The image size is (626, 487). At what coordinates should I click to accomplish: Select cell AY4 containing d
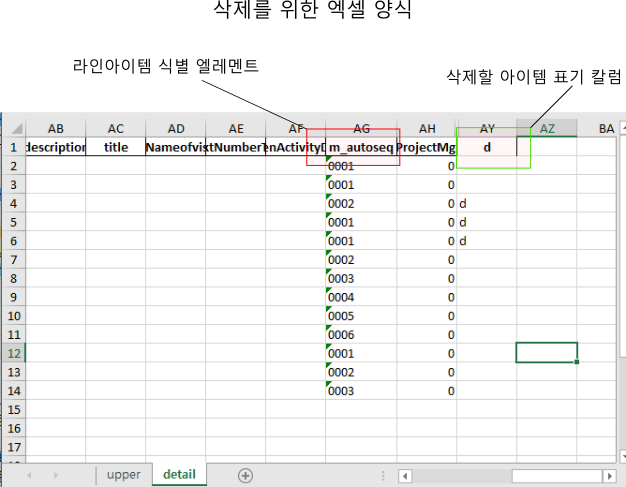click(487, 204)
